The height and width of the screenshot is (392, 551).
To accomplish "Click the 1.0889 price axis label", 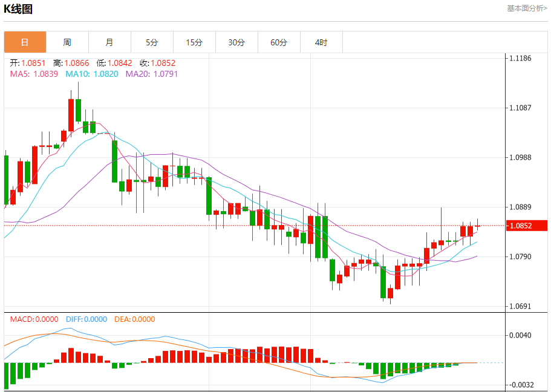I will (520, 207).
